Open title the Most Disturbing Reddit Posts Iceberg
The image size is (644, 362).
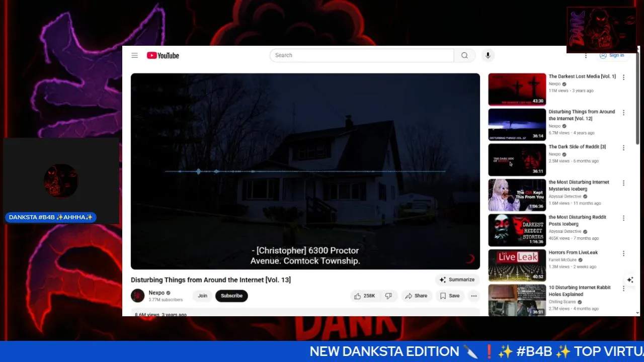pyautogui.click(x=577, y=221)
